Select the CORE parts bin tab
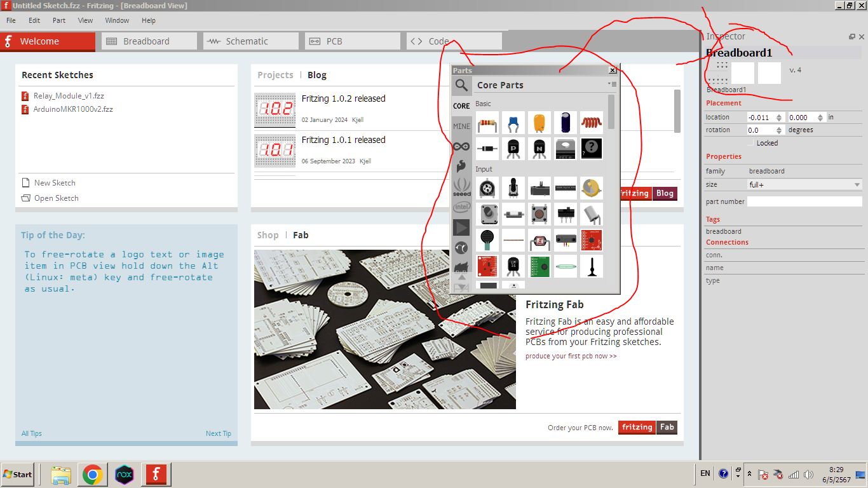 click(x=461, y=106)
